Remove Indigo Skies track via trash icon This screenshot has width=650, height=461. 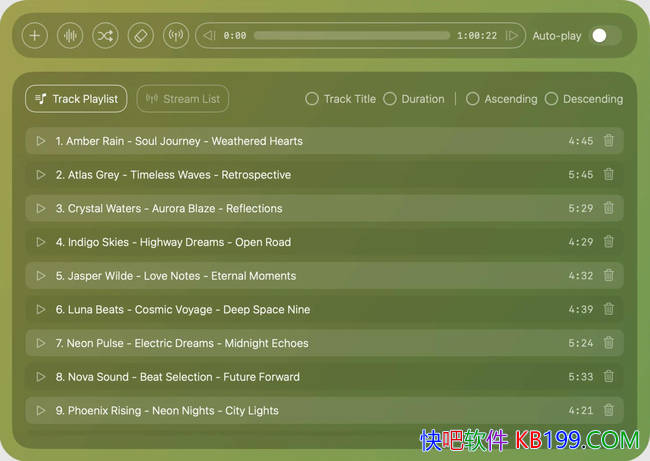(x=609, y=242)
